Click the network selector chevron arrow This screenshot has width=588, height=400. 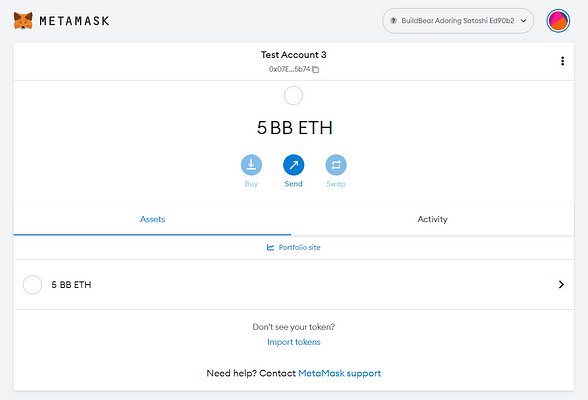point(524,21)
